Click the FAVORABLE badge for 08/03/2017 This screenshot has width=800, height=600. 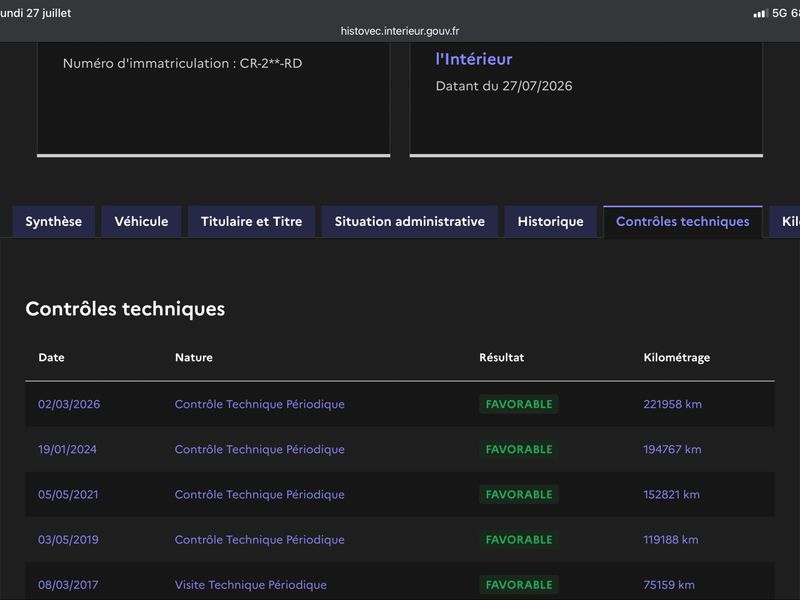(x=519, y=585)
